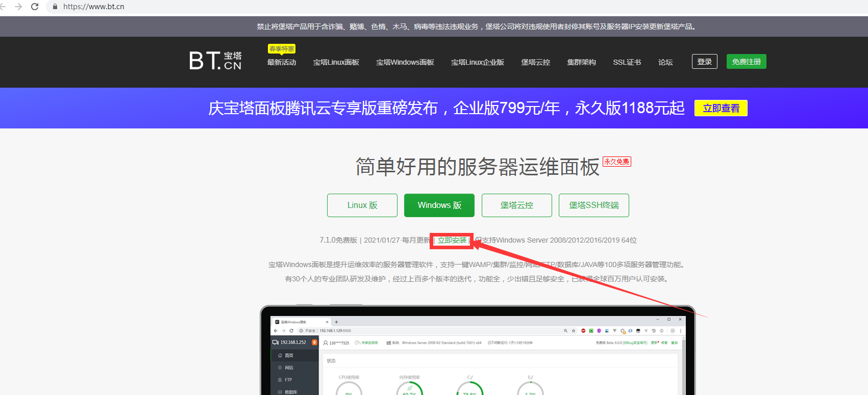Reload the page with the refresh icon
The image size is (868, 395).
(x=35, y=7)
